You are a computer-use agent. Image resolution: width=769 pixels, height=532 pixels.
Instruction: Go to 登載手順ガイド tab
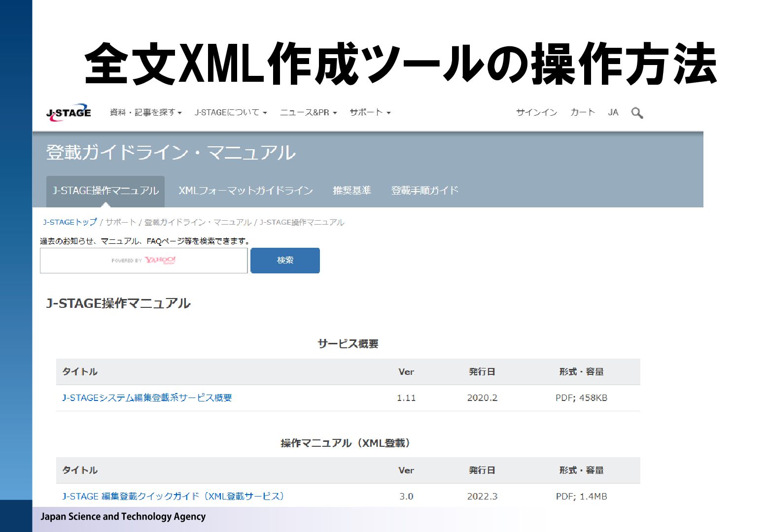425,191
